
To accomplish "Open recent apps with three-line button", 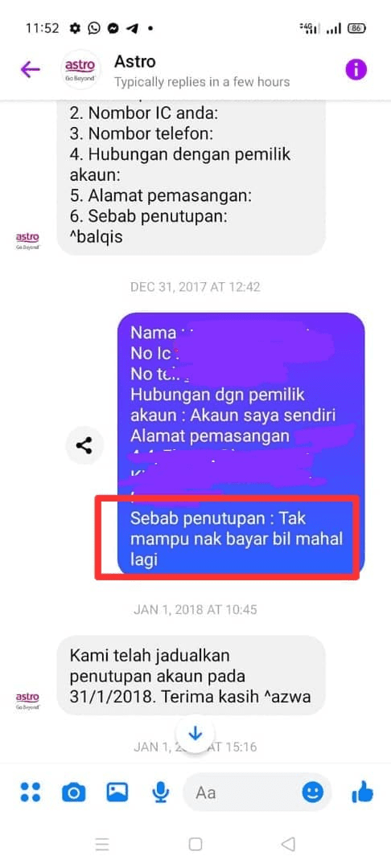I will (102, 844).
